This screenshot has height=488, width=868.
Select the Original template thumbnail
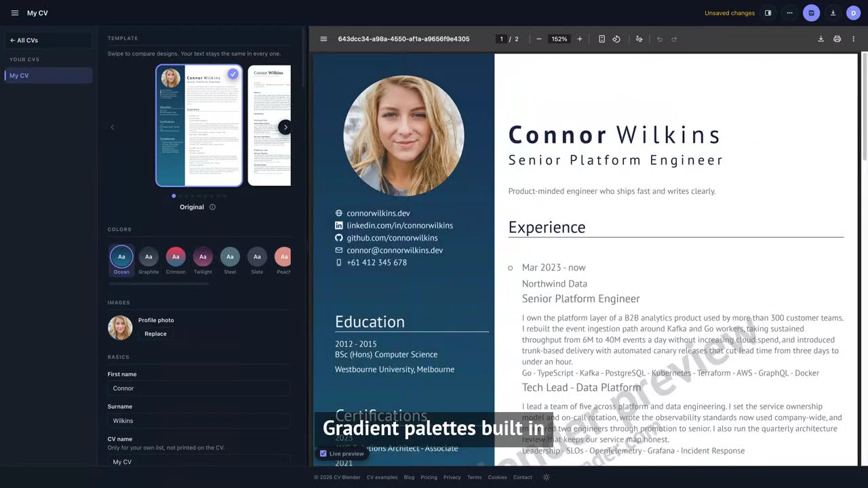(x=199, y=125)
